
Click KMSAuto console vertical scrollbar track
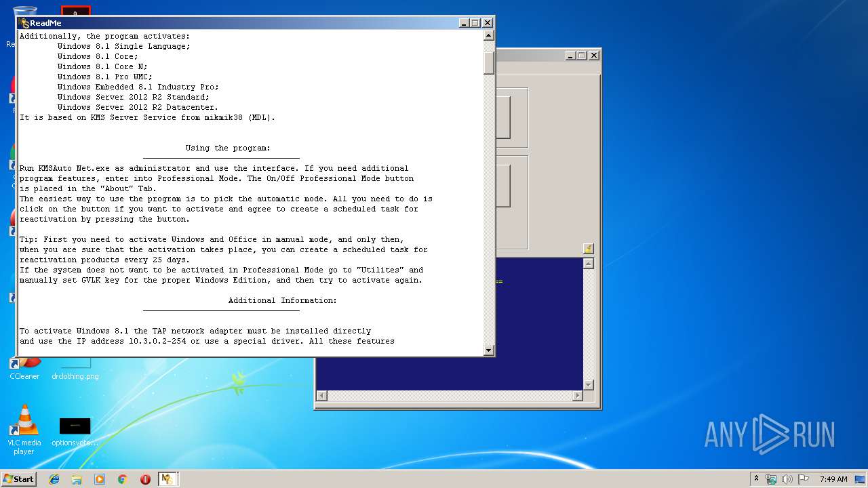[588, 324]
